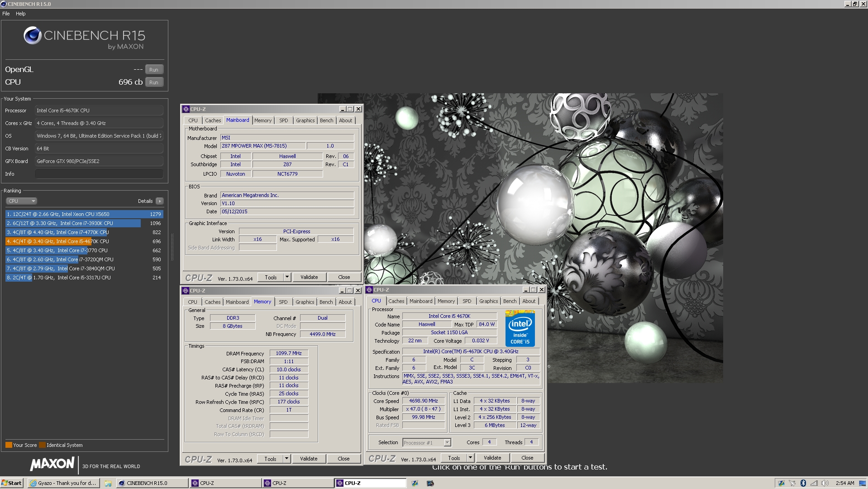Screen dimensions: 868x489
Task: Click the Cinebench app icon in title bar
Action: click(x=4, y=4)
